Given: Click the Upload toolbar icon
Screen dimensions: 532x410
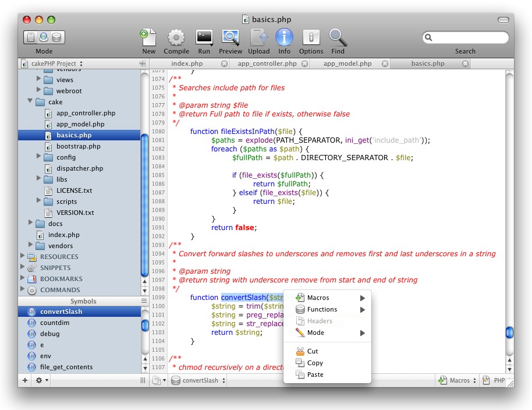Looking at the screenshot, I should pos(259,37).
